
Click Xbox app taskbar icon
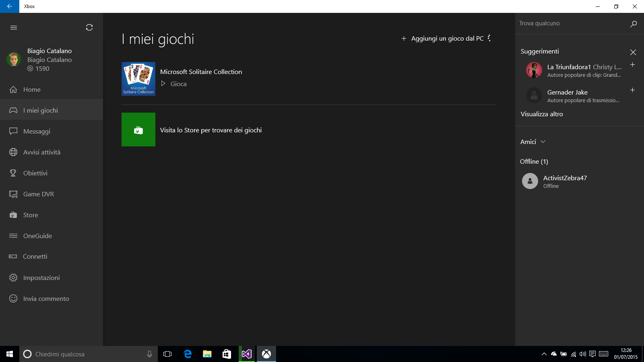click(x=266, y=354)
